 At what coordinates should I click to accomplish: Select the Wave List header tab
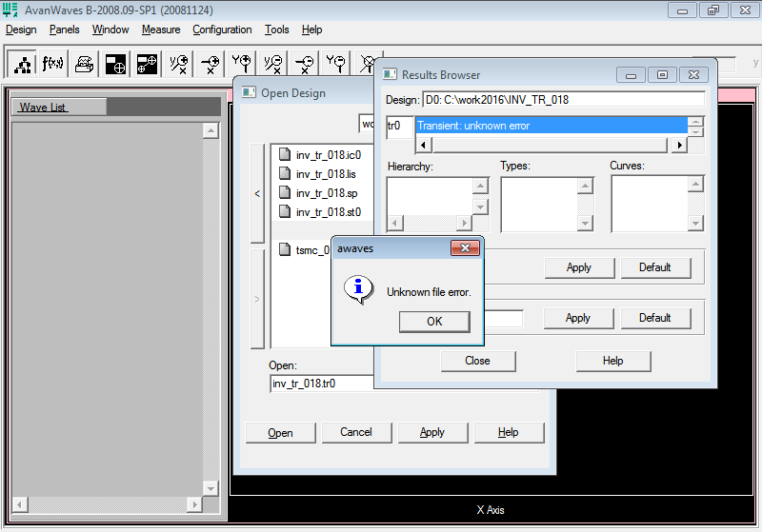[x=59, y=107]
